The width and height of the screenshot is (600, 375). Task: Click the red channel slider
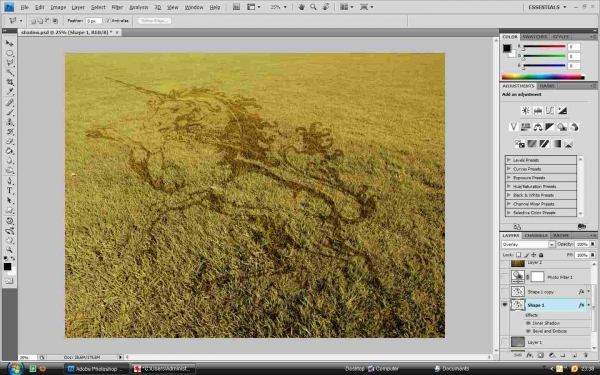(x=544, y=47)
